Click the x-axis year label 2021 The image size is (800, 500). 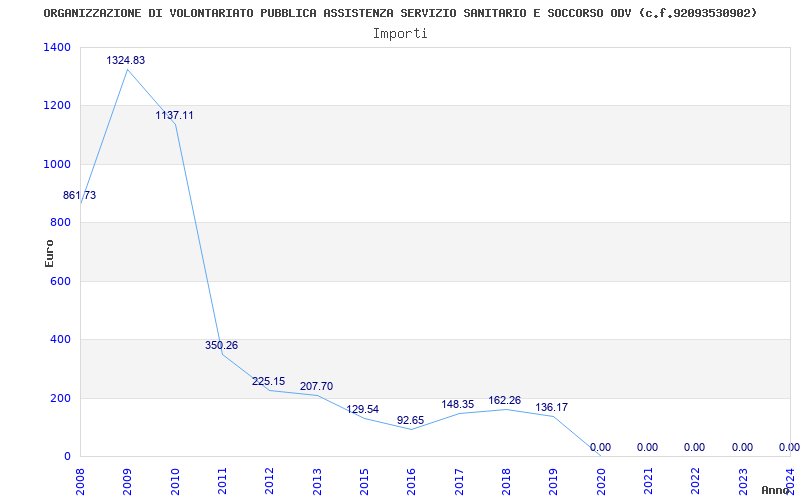pos(647,482)
